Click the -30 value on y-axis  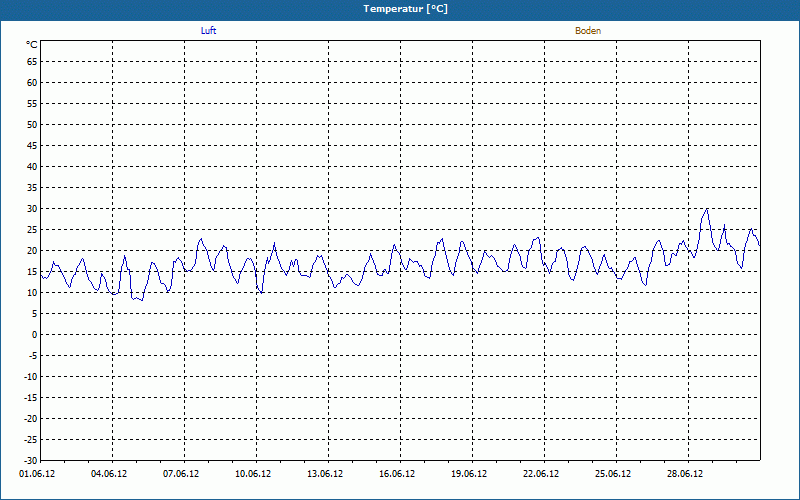pyautogui.click(x=29, y=461)
